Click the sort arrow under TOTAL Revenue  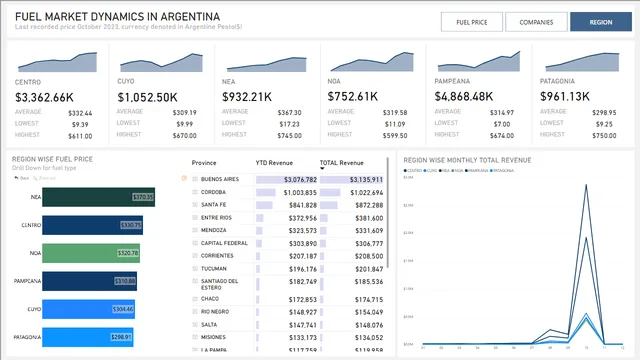[322, 169]
